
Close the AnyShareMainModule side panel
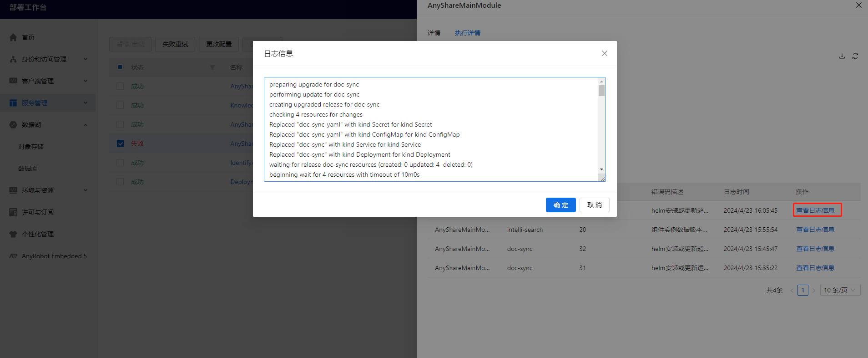pyautogui.click(x=859, y=5)
